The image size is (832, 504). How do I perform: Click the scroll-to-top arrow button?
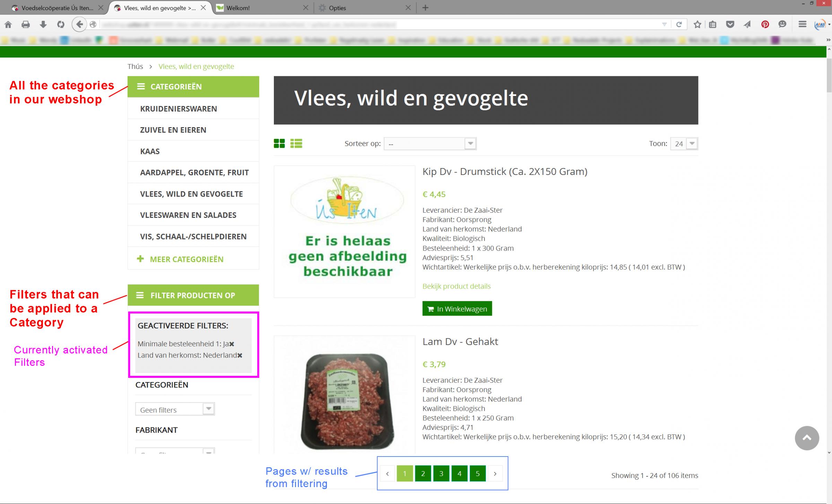click(807, 438)
